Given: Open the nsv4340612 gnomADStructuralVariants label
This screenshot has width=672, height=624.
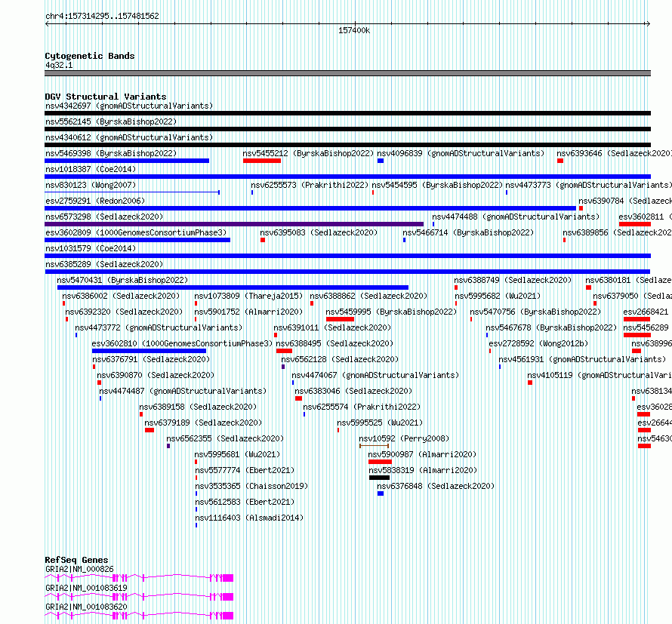Looking at the screenshot, I should click(x=129, y=137).
